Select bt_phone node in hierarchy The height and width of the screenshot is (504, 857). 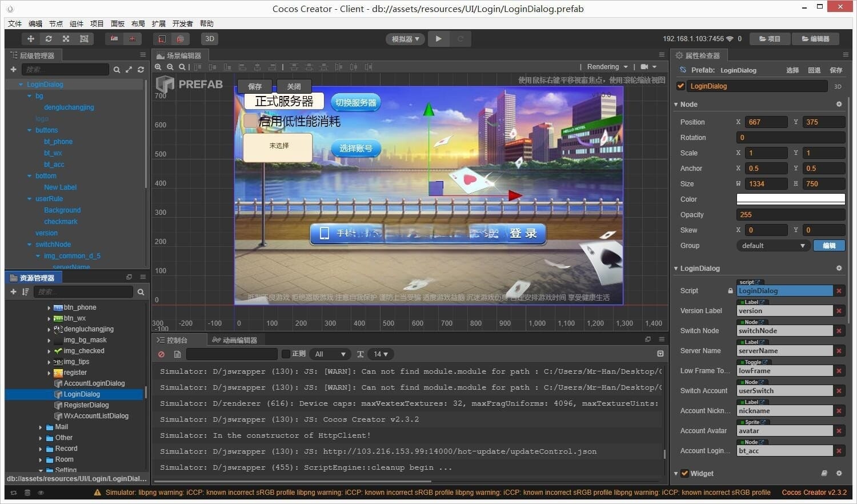coord(58,142)
